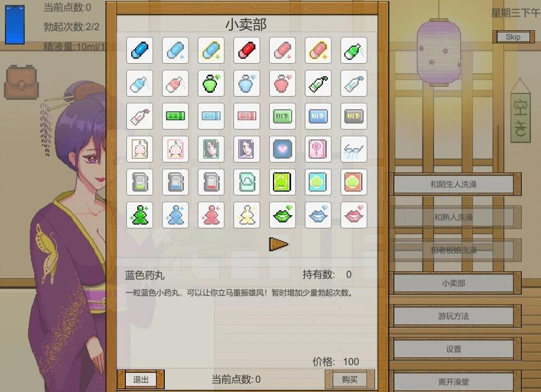
Task: Open 游玩方法 how-to-play menu item
Action: [453, 316]
